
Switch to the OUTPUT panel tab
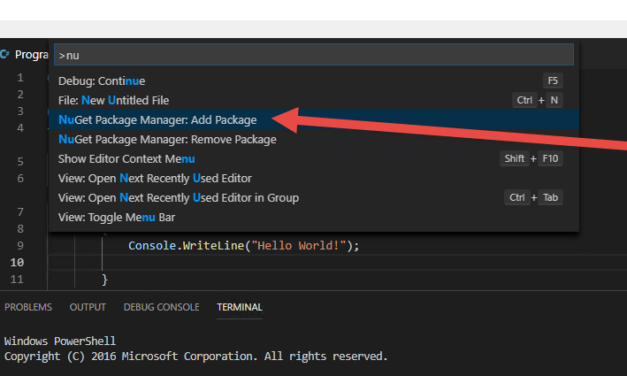pos(88,307)
